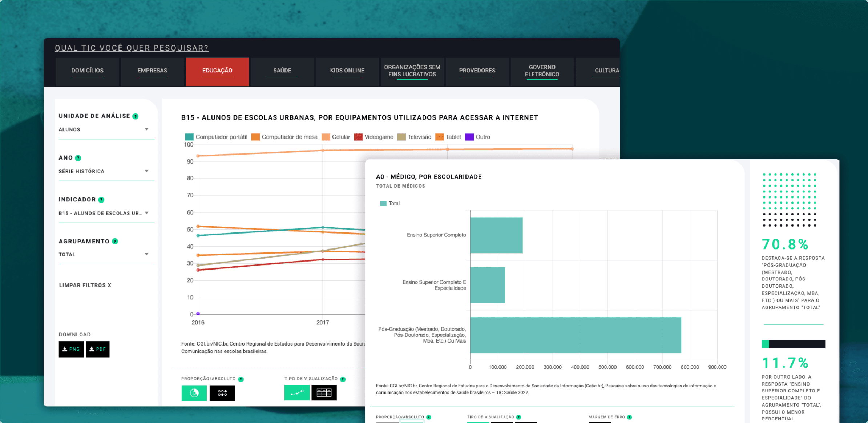Download the chart as PNG

coord(71,349)
